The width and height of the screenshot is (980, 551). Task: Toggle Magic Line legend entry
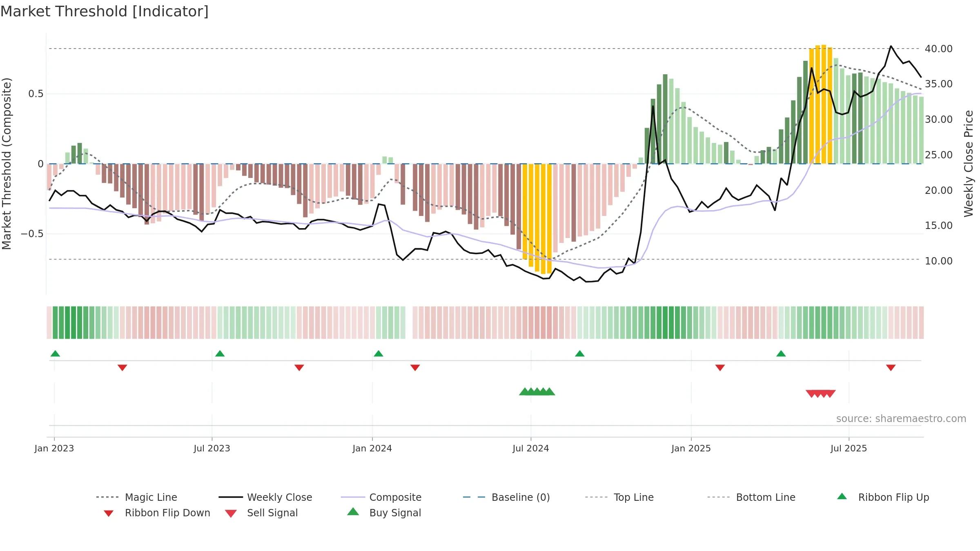point(137,497)
